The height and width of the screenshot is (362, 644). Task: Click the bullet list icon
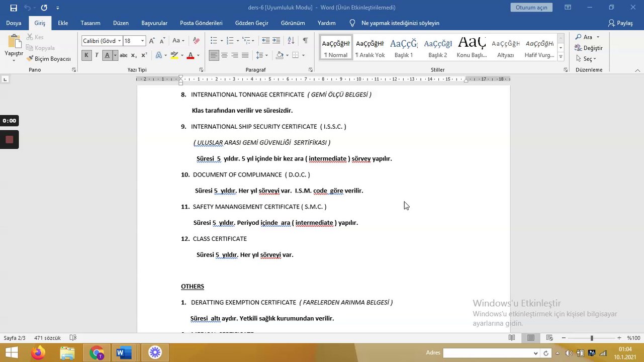tap(213, 41)
